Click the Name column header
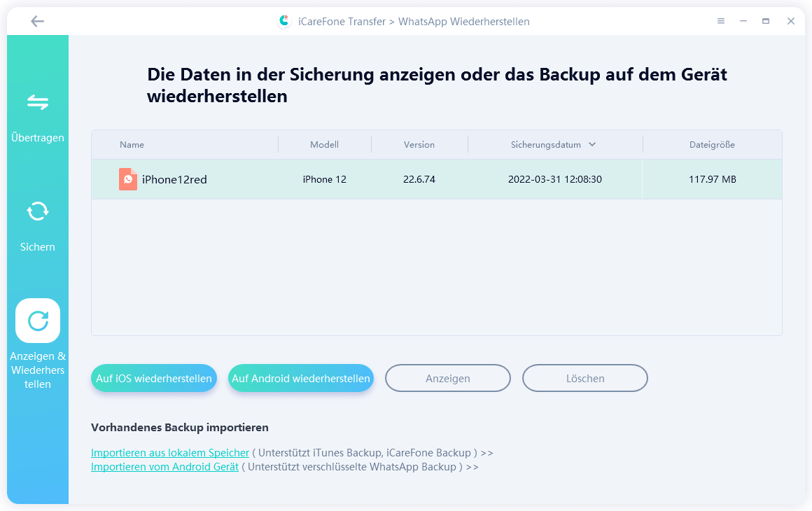Screen dimensions: 812x511 click(132, 145)
